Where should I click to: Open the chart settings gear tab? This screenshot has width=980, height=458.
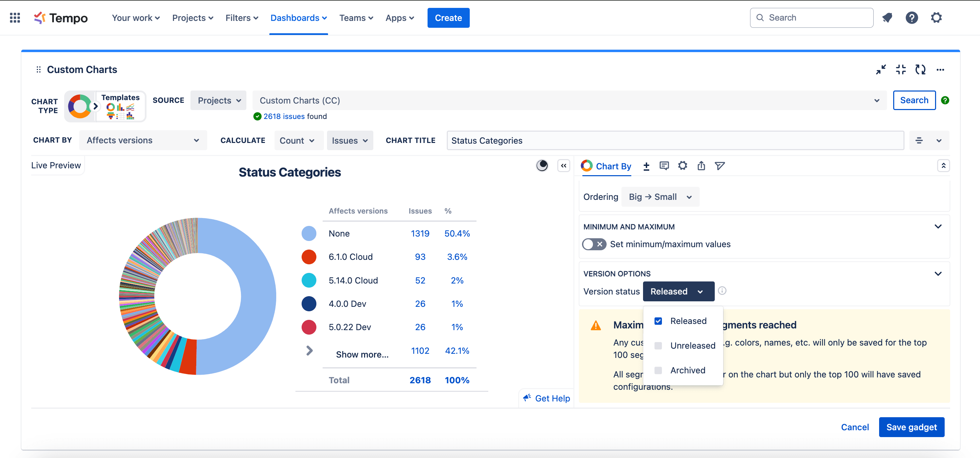click(682, 166)
